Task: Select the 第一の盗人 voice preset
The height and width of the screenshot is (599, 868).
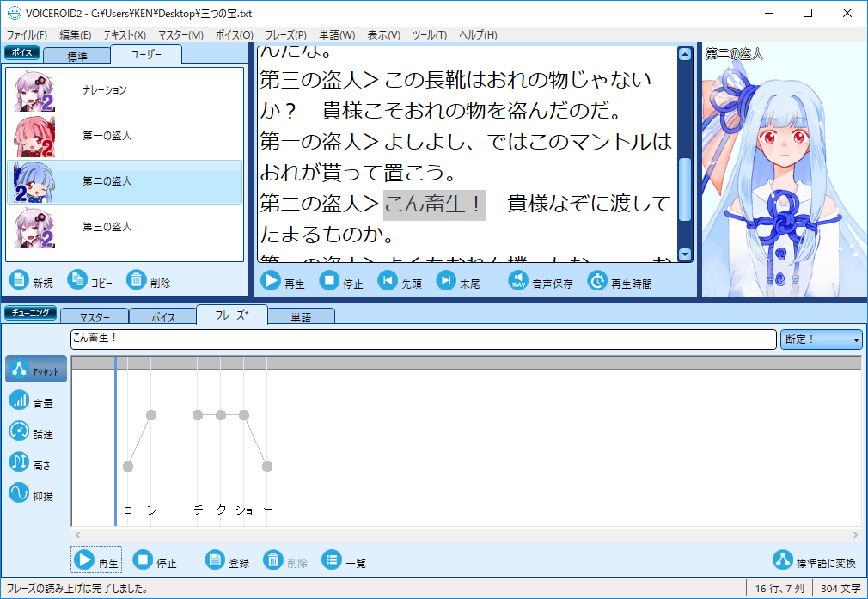Action: coord(125,136)
